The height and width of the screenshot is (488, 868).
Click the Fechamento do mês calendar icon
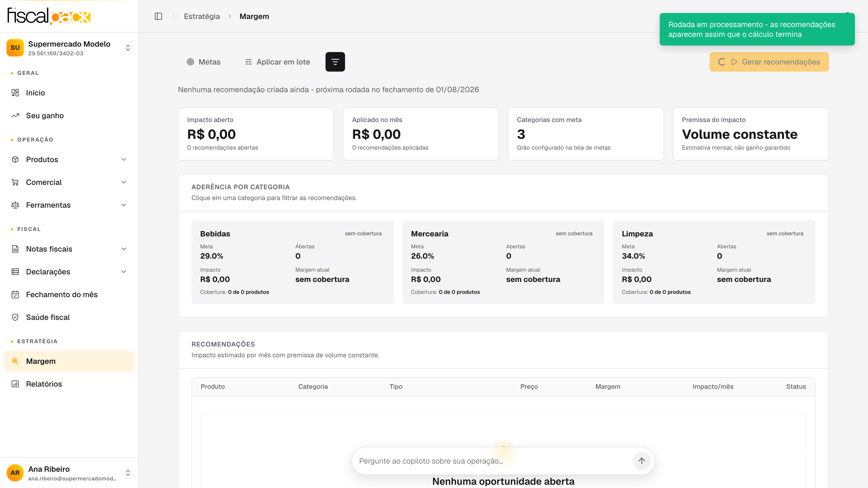pos(15,295)
